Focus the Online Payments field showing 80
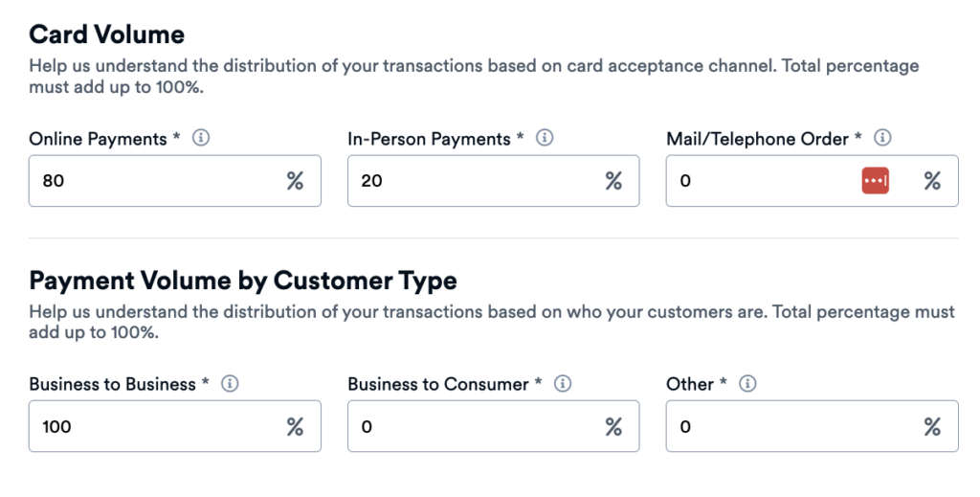The image size is (980, 497). [x=153, y=181]
